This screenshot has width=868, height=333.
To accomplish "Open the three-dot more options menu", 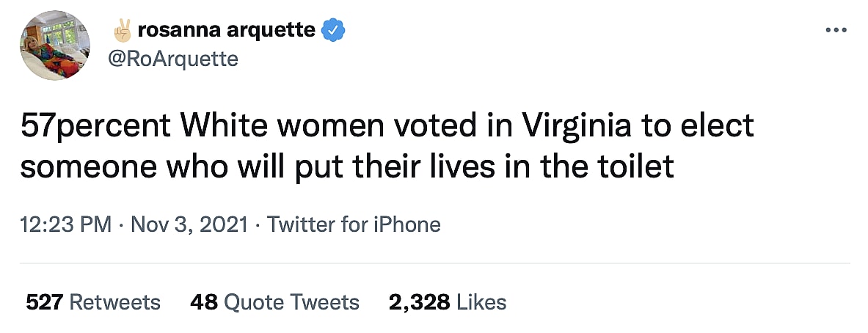I will (836, 30).
